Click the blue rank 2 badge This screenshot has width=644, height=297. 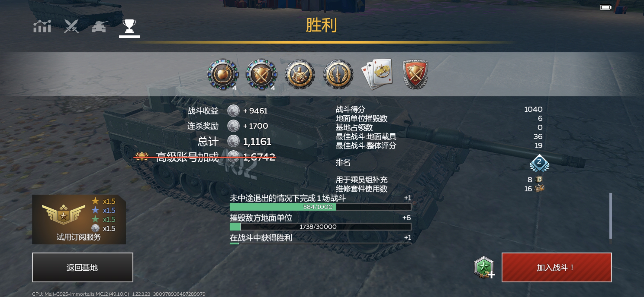[539, 163]
